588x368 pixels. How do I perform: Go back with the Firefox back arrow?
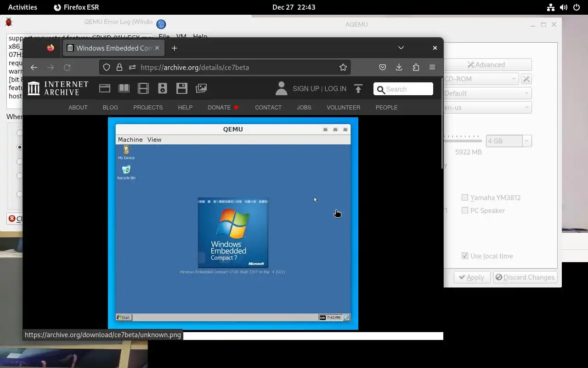[x=34, y=67]
